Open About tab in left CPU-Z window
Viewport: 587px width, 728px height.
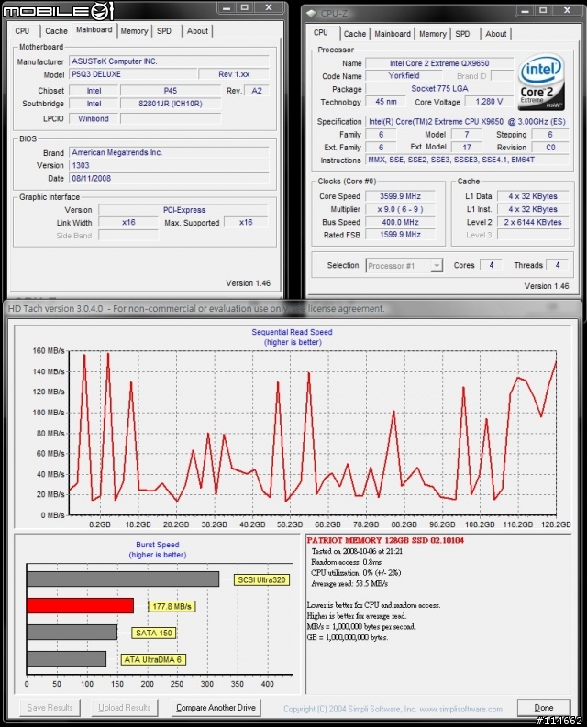point(197,31)
